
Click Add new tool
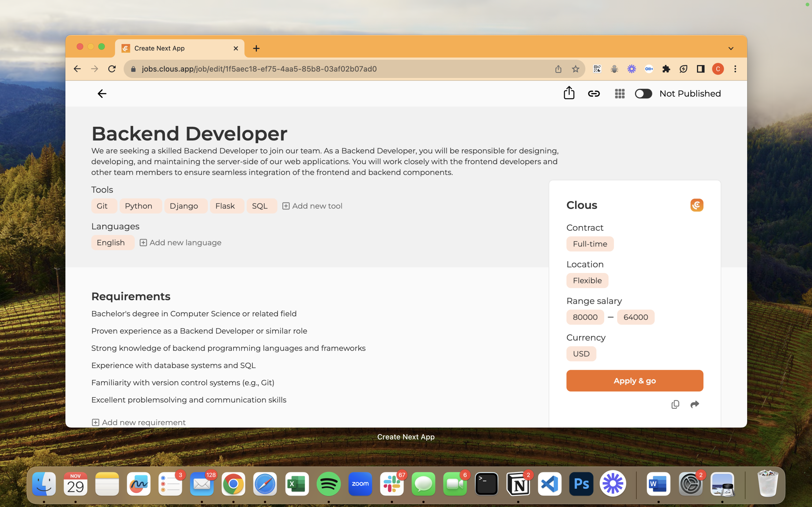click(312, 206)
